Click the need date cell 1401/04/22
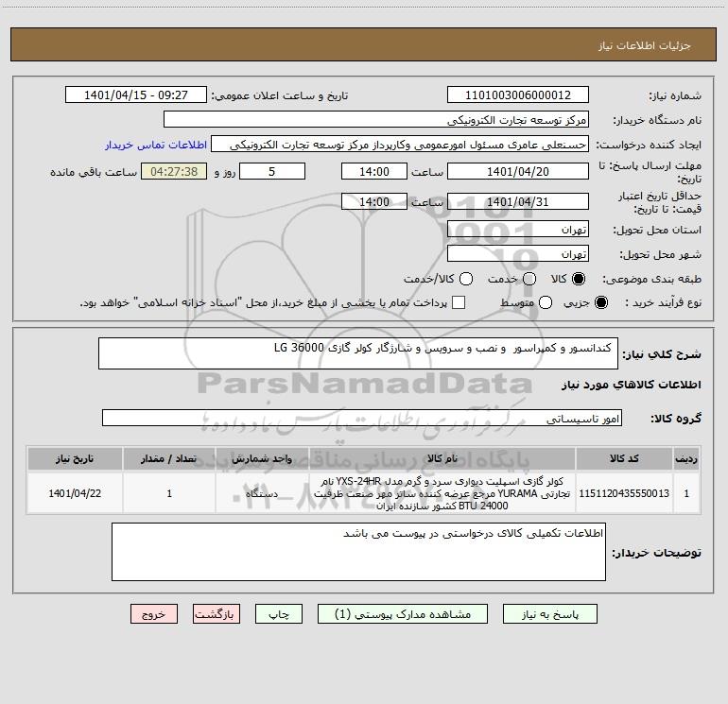Viewport: 728px width, 704px height. [75, 493]
